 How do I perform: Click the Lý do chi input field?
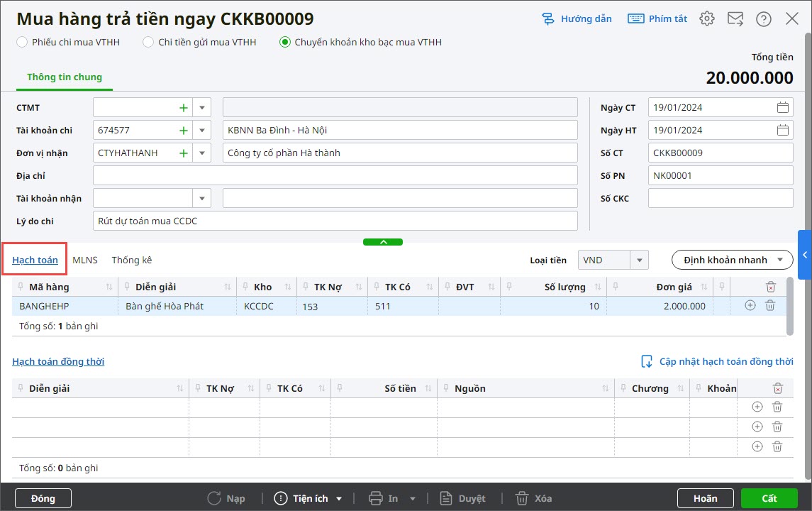click(335, 221)
